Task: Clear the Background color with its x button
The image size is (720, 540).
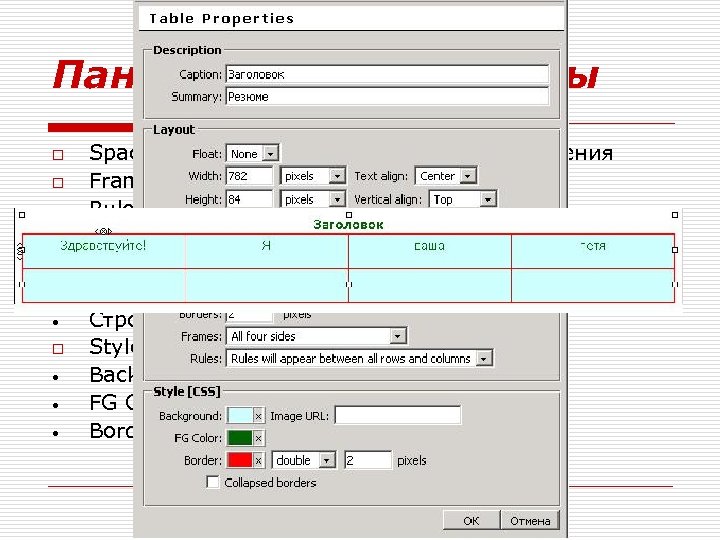Action: (x=259, y=416)
